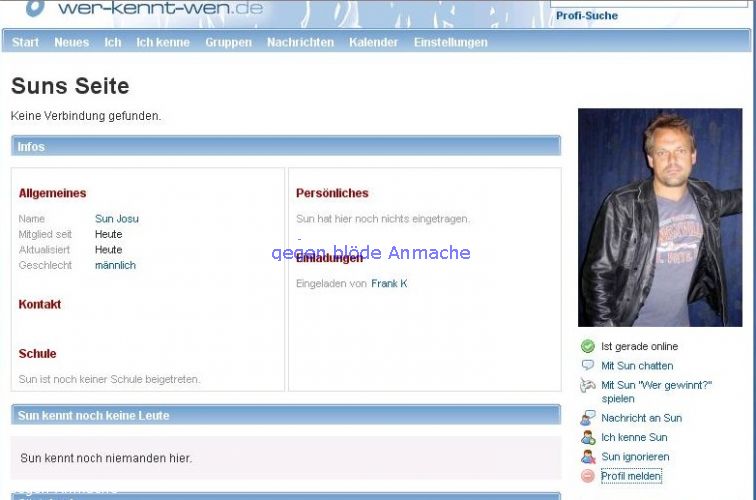Open the Start menu item
Viewport: 756px width, 500px height.
(x=25, y=42)
